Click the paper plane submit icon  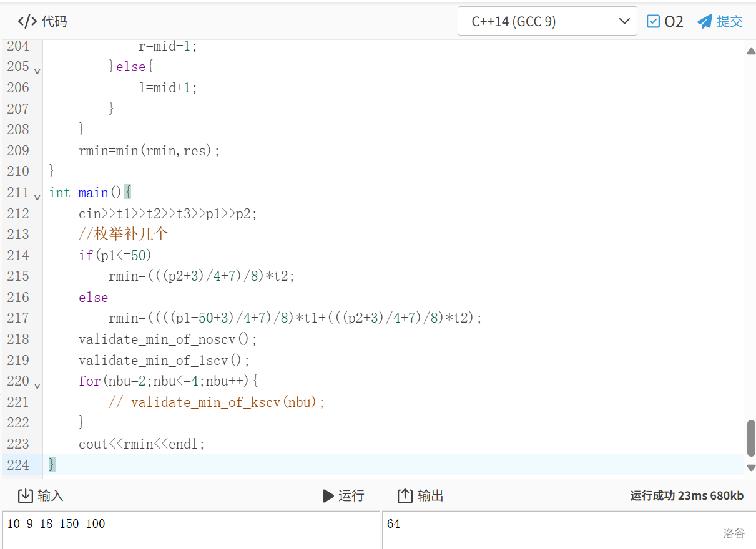click(x=705, y=22)
